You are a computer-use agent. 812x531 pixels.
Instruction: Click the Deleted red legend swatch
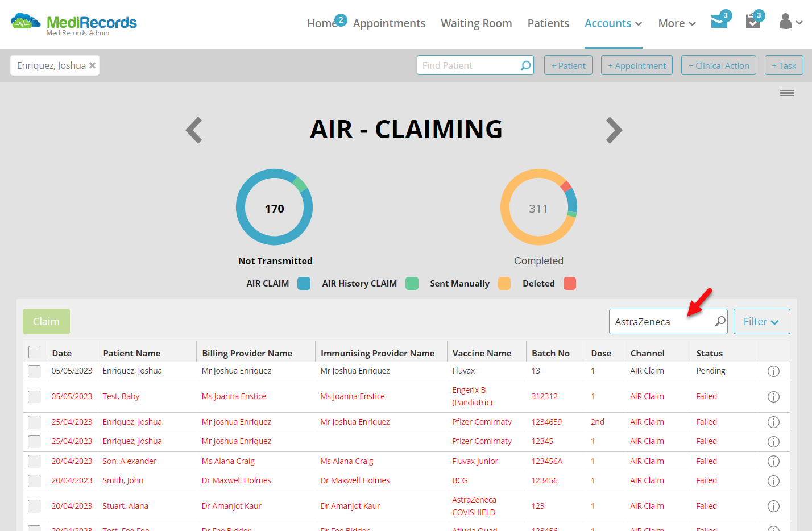pos(569,283)
